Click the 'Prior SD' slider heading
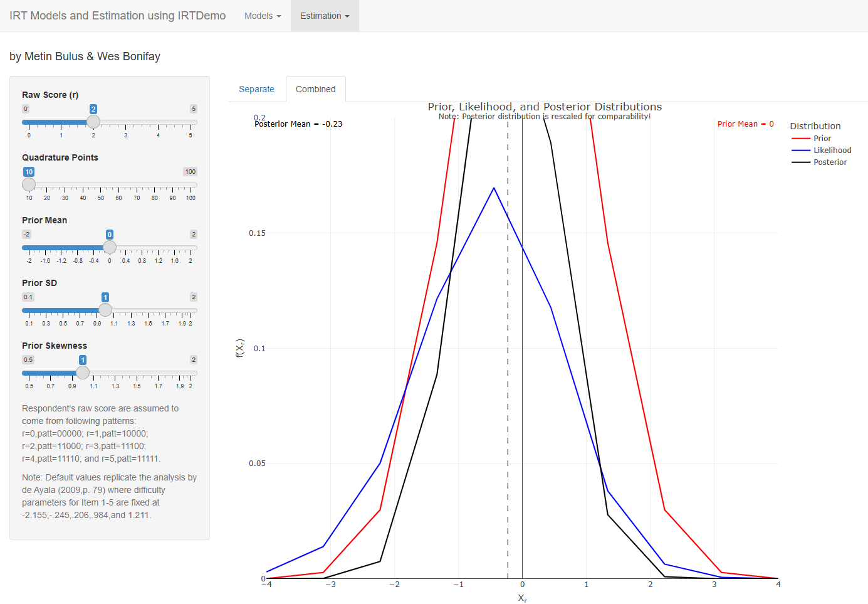The image size is (868, 604). point(39,283)
